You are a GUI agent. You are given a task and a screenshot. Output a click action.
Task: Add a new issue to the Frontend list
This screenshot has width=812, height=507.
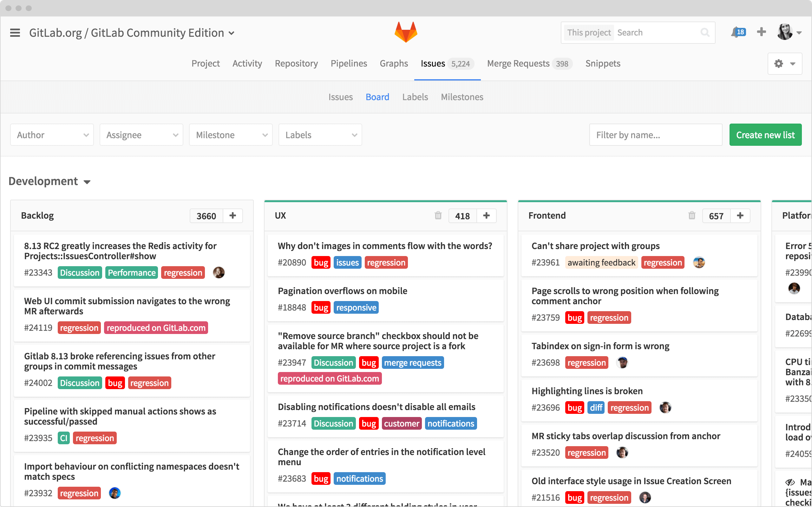741,215
